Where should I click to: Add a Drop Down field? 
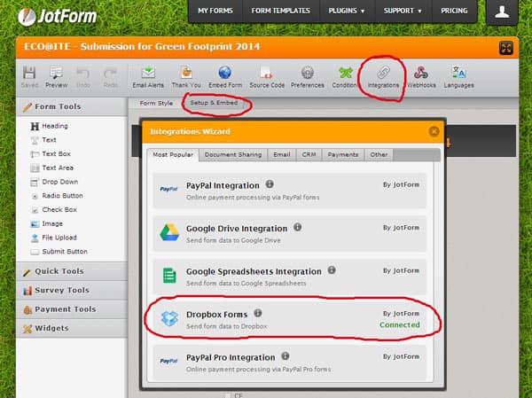(54, 182)
